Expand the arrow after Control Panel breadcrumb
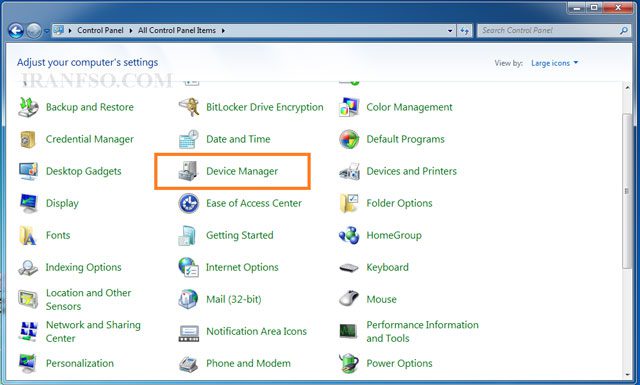640x385 pixels. (131, 31)
